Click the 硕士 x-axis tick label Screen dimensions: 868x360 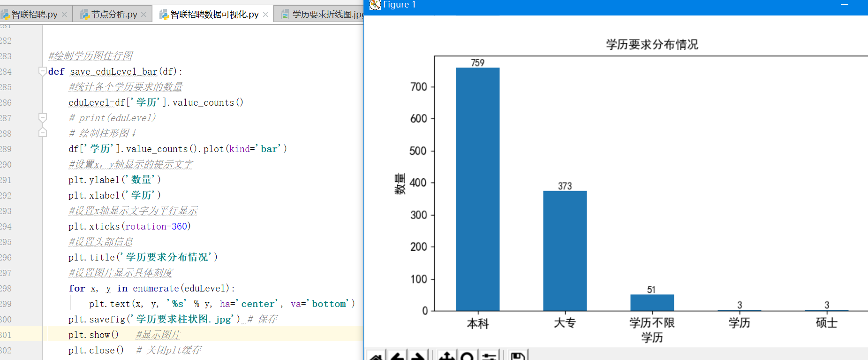[827, 323]
